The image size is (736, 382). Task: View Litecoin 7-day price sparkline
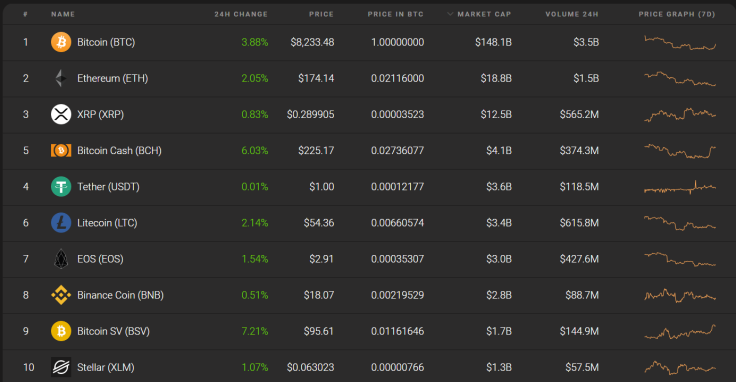(680, 223)
